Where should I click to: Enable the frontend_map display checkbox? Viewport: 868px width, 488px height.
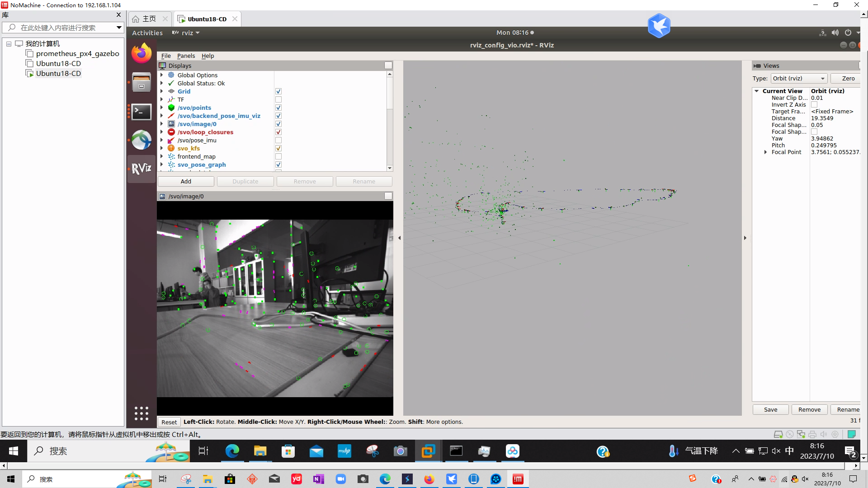click(x=278, y=156)
